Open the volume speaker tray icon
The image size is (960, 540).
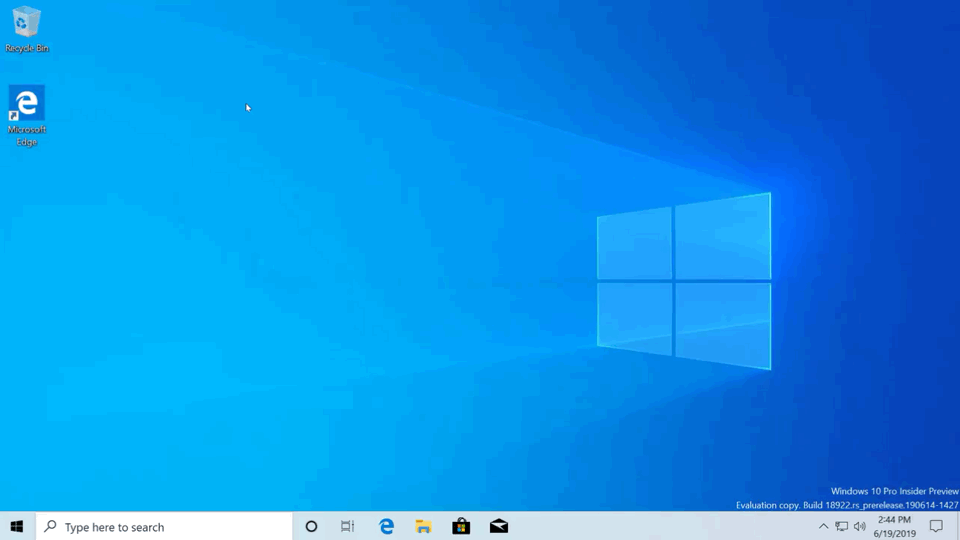tap(860, 527)
